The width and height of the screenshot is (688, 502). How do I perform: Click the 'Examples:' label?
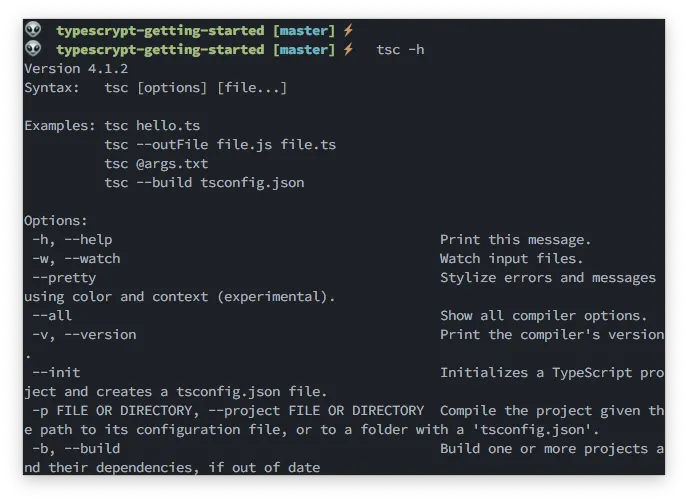[x=60, y=126]
